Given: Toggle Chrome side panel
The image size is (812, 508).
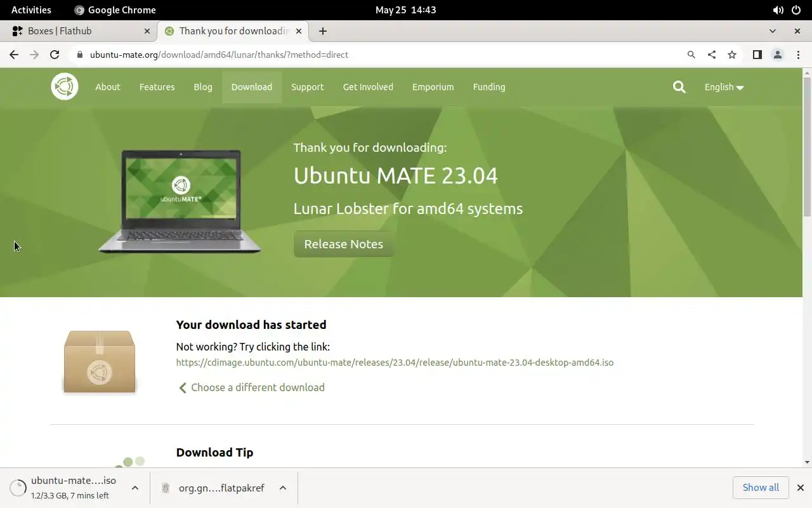Looking at the screenshot, I should (757, 55).
